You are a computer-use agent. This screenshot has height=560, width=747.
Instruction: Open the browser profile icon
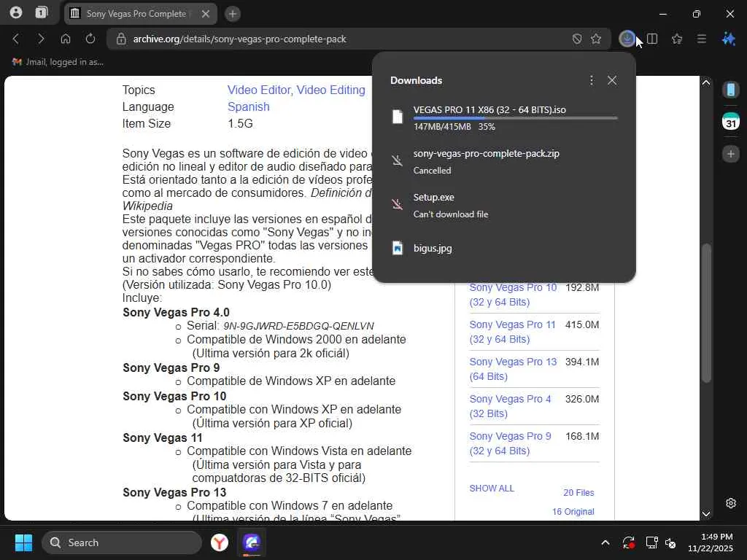click(x=16, y=13)
